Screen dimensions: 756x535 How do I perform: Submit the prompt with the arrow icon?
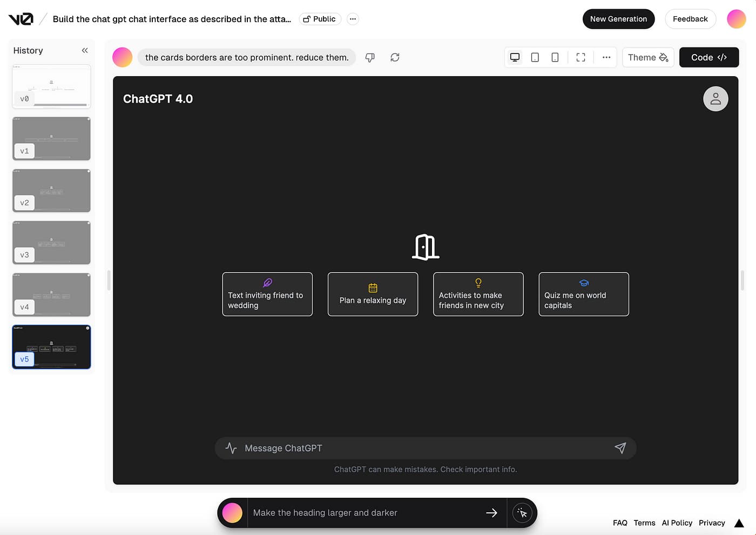(x=491, y=513)
